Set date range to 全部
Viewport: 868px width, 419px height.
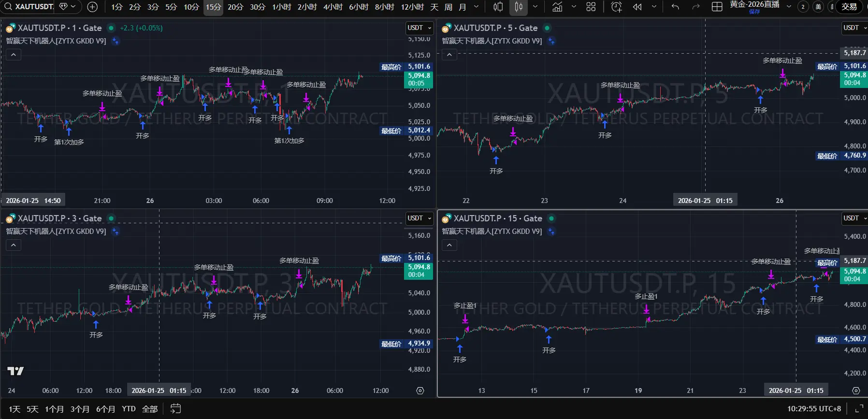[150, 409]
